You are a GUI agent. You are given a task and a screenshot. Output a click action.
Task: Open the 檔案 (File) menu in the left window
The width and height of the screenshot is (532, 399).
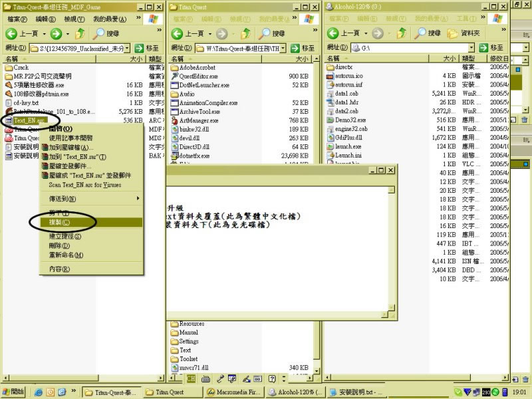[13, 19]
